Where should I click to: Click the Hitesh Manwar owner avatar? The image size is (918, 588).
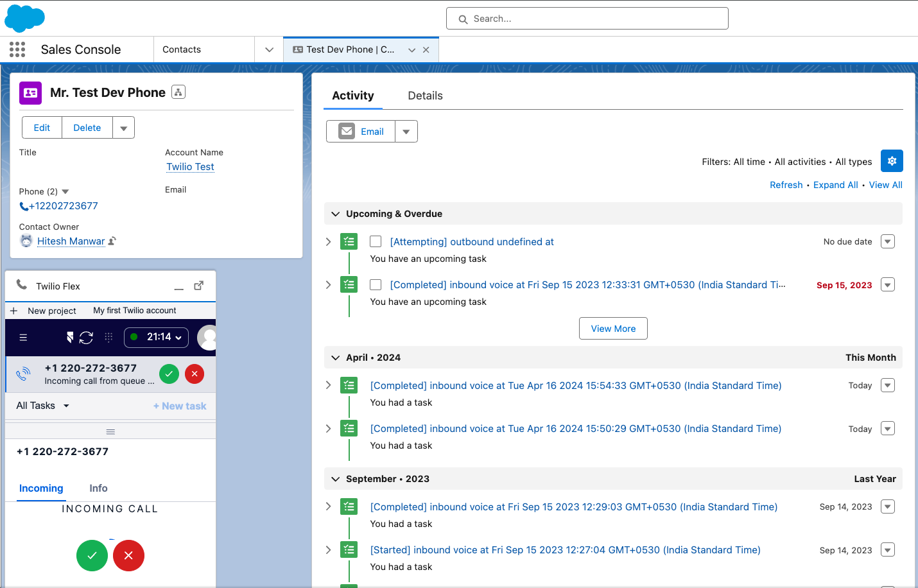pyautogui.click(x=26, y=241)
